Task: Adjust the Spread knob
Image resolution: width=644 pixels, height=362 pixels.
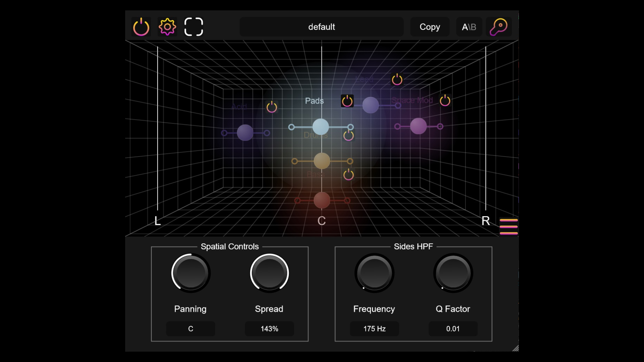Action: [269, 273]
